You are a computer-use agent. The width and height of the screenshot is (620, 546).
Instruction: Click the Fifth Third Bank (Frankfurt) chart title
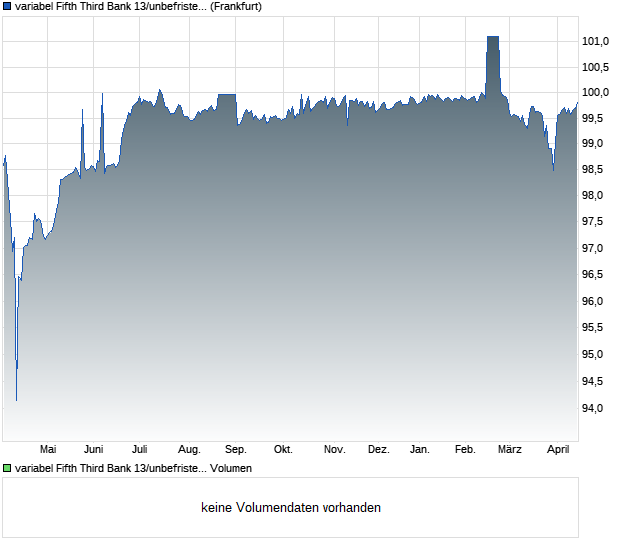tap(138, 7)
